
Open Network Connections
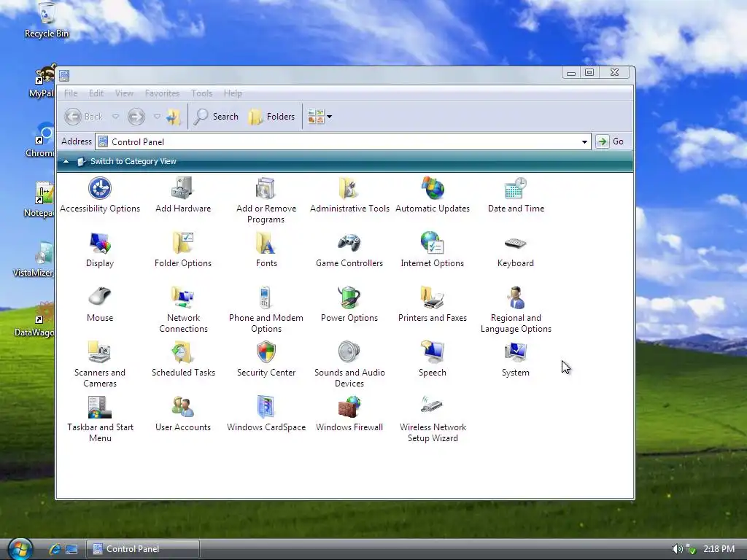(x=183, y=309)
